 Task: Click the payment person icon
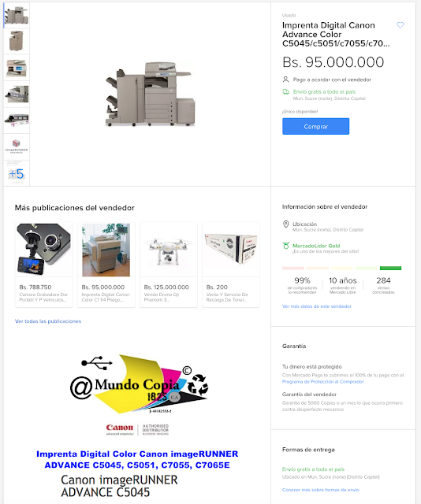click(285, 79)
